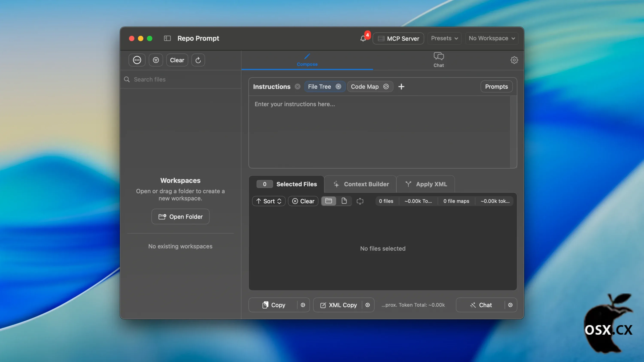644x362 pixels.
Task: Click the ~0.00k tok... map stat
Action: [x=495, y=201]
